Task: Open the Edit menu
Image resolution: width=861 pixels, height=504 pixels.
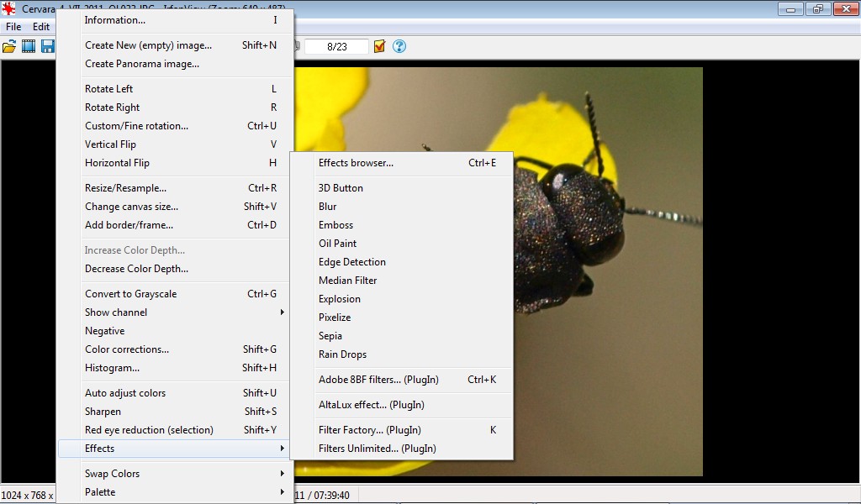Action: (41, 27)
